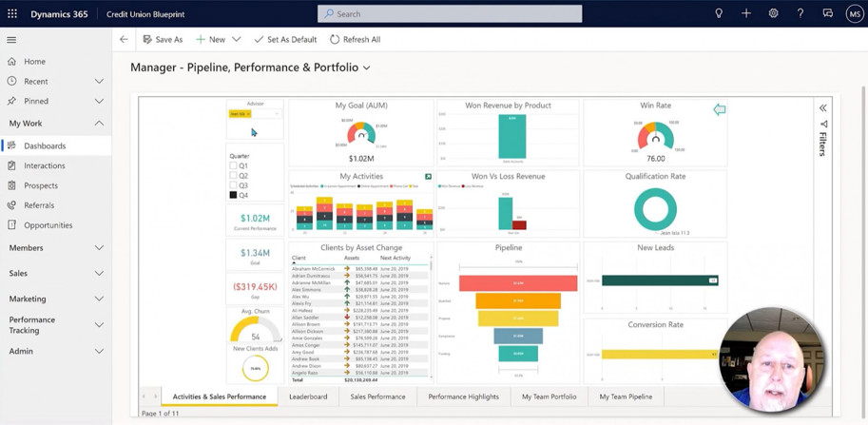Click Set As Default button
Viewport: 868px width, 425px height.
[x=285, y=40]
